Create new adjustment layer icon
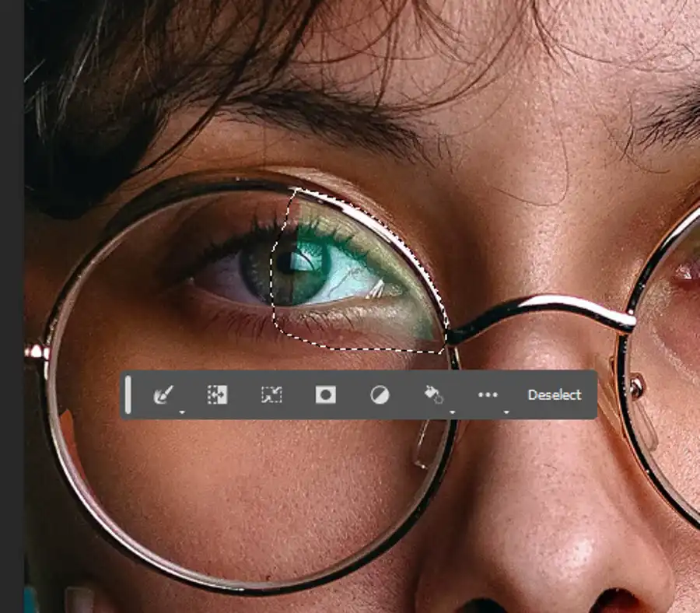Screen dimensions: 700x613 (x=380, y=395)
